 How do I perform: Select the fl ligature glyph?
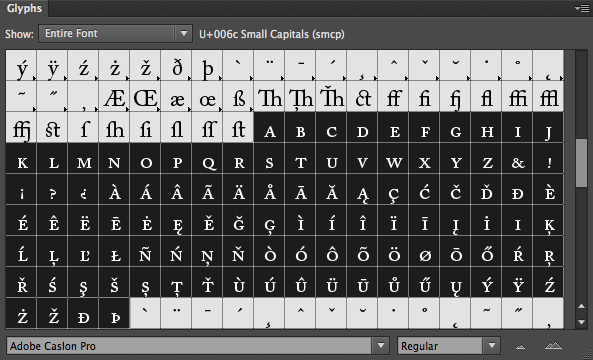(x=486, y=96)
